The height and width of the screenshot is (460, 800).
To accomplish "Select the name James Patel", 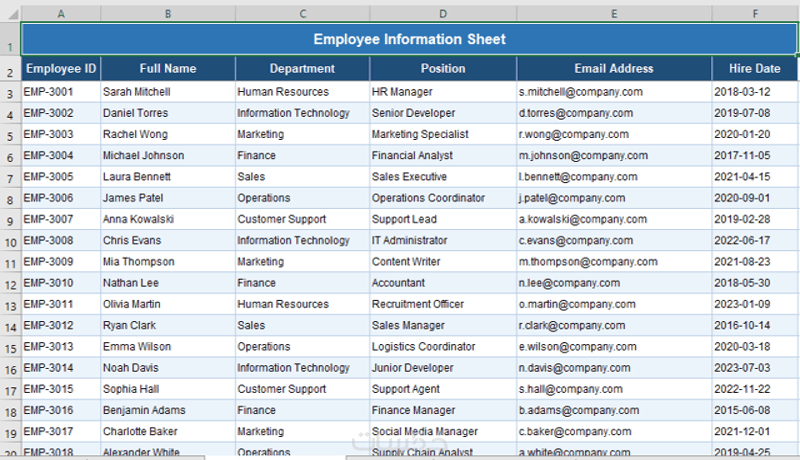I will pyautogui.click(x=168, y=198).
